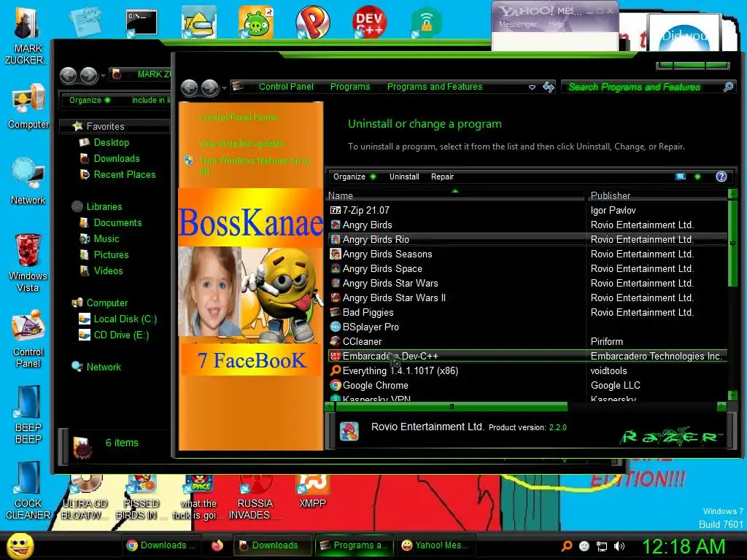Image resolution: width=747 pixels, height=560 pixels.
Task: Open View installed updates link
Action: click(x=241, y=144)
